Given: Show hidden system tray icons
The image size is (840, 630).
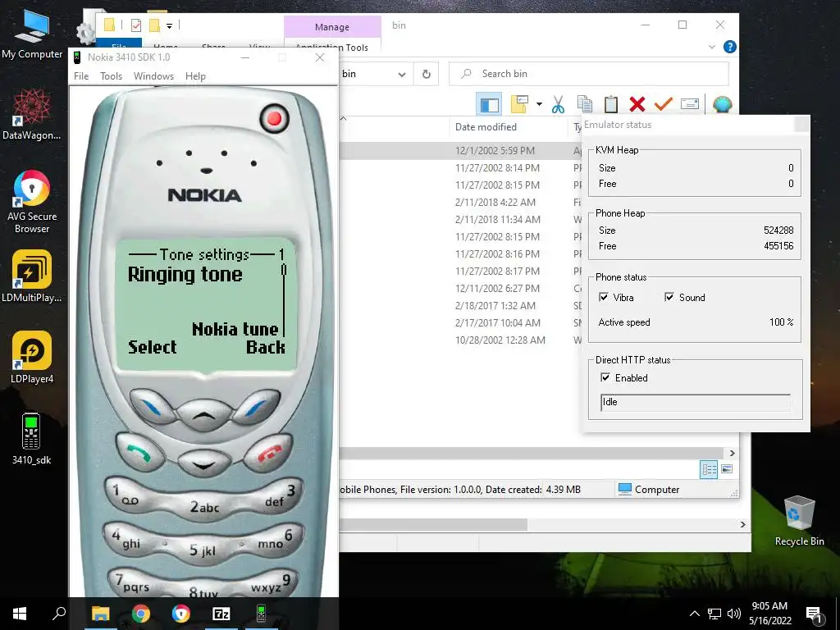Looking at the screenshot, I should 694,614.
